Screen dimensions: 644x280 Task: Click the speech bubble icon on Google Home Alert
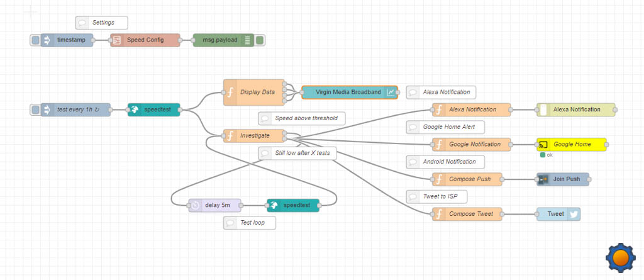click(413, 127)
